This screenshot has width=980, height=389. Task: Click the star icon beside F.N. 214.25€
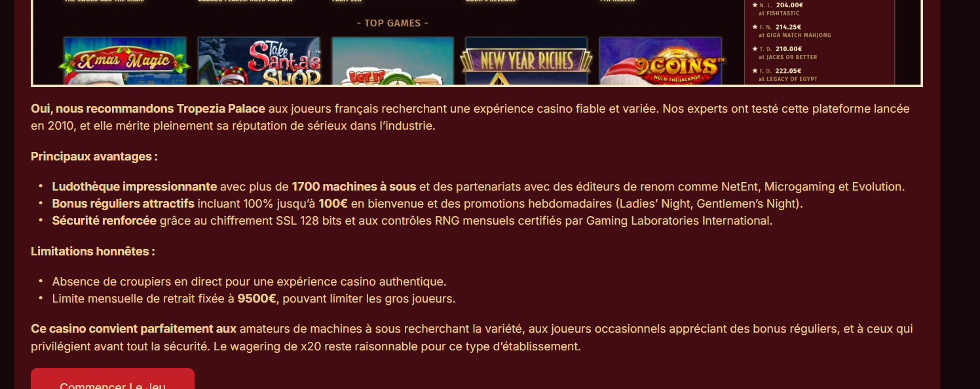coord(755,27)
